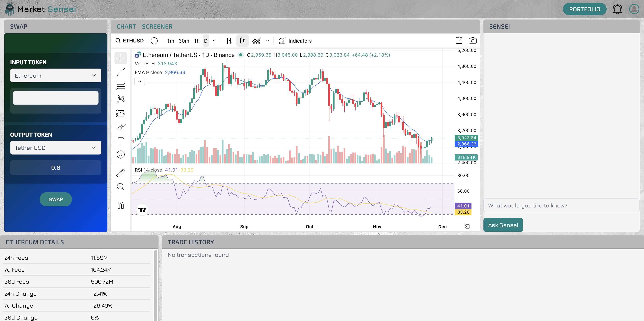Screen dimensions: 644x321
Task: Switch to the 30m timeframe
Action: 184,41
